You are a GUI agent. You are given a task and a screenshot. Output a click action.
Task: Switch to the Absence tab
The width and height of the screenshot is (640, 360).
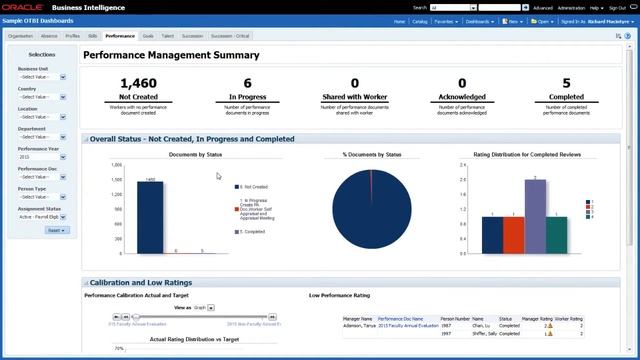click(49, 36)
